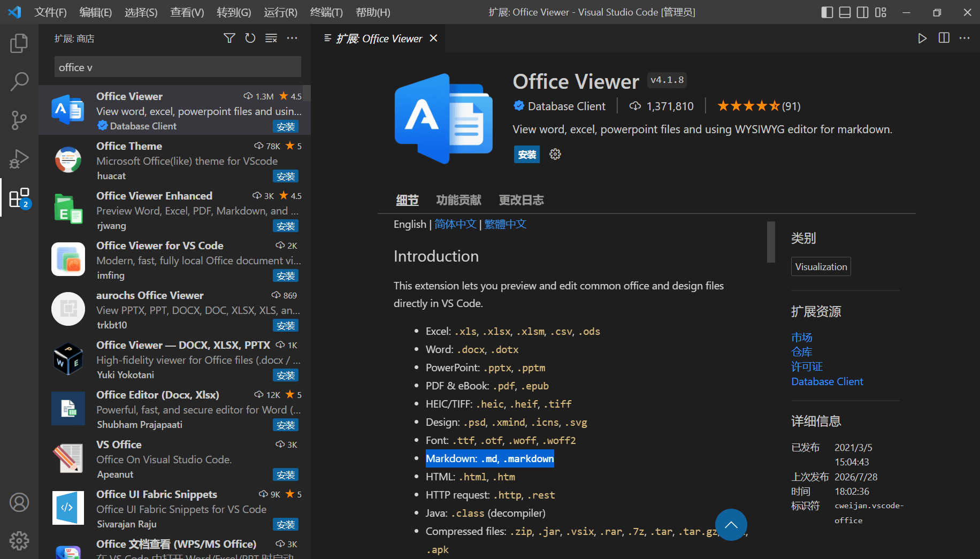Open the Source Control view
The height and width of the screenshot is (559, 980).
click(19, 120)
